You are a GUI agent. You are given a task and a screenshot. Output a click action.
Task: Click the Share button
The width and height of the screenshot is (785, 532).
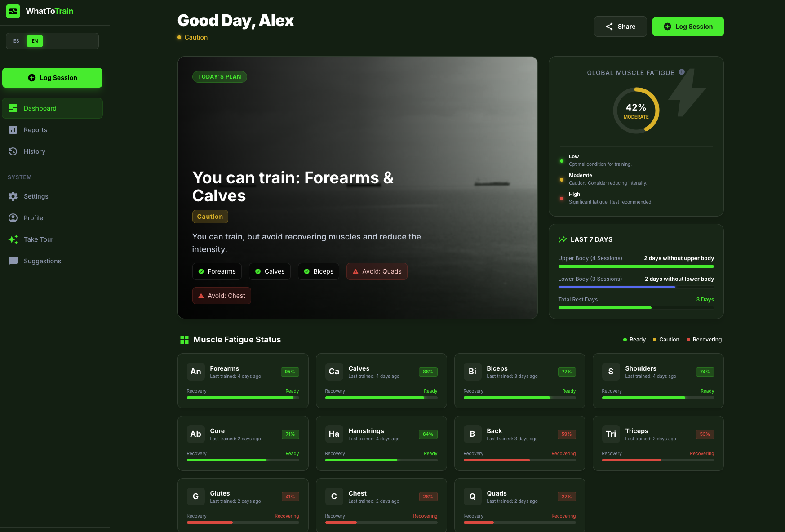pos(620,27)
